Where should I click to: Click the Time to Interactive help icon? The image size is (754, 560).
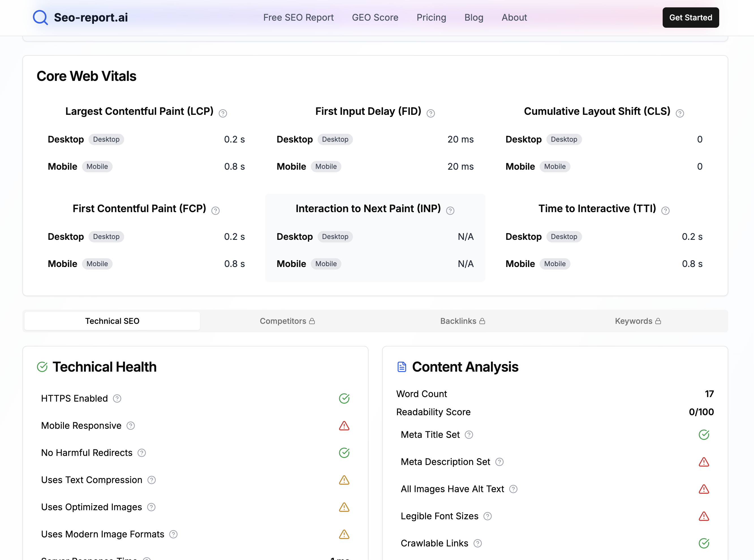point(665,210)
